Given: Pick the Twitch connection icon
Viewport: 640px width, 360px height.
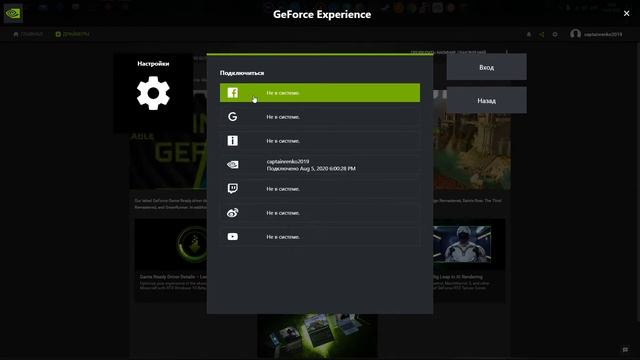Looking at the screenshot, I should point(233,189).
